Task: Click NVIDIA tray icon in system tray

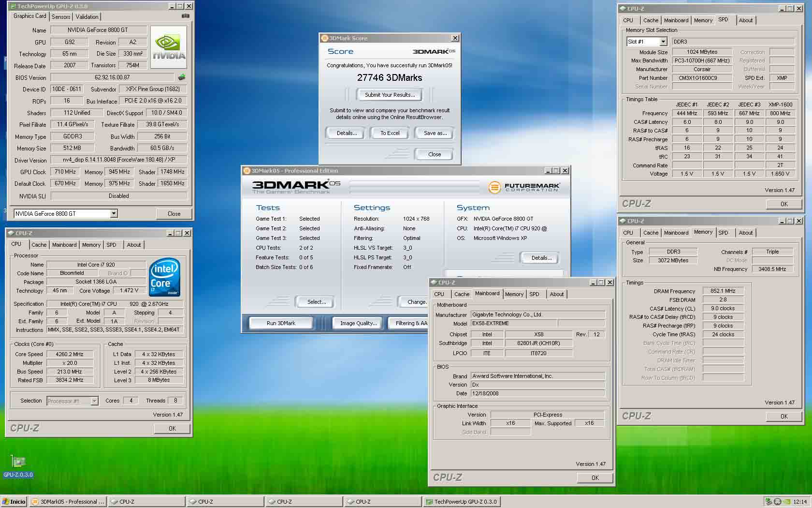Action: click(787, 502)
